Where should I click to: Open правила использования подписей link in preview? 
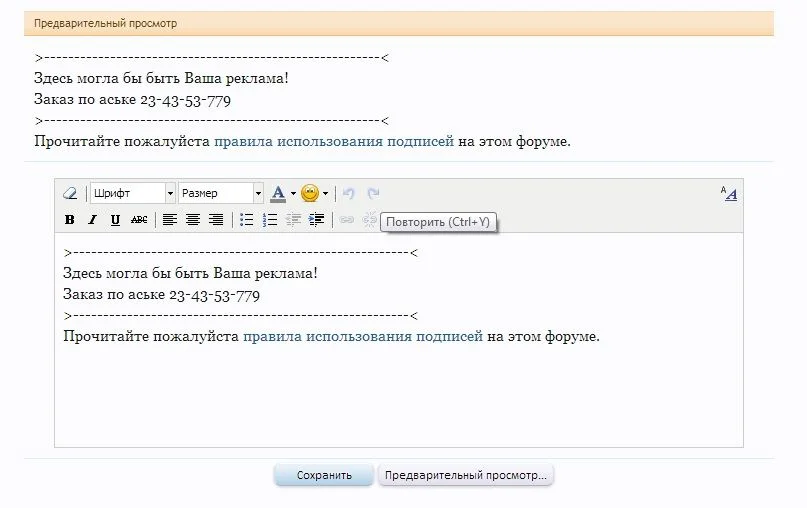[x=334, y=141]
